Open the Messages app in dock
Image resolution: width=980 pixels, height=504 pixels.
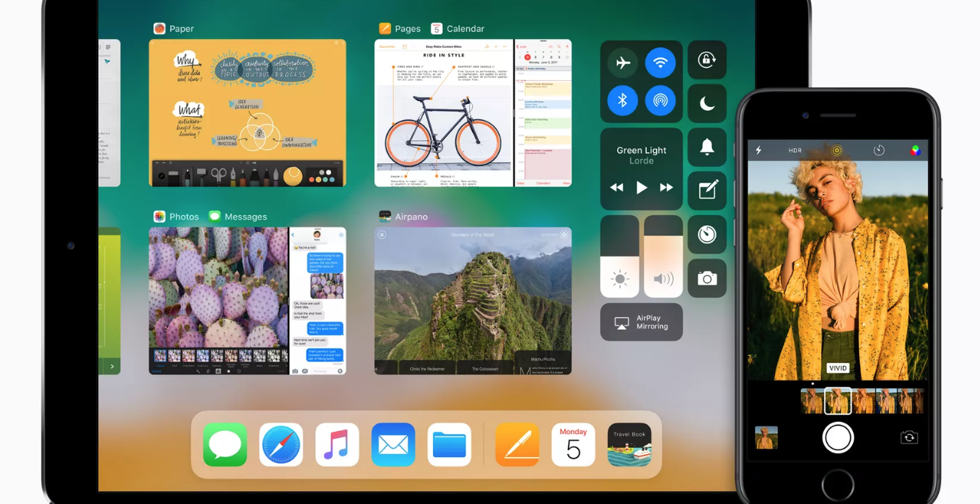point(225,445)
